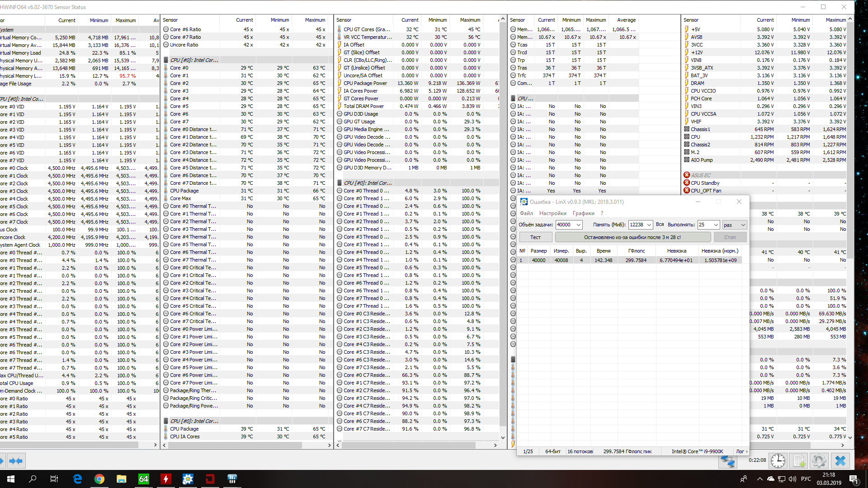Open the green 64 app in taskbar
The image size is (868, 488).
(143, 479)
